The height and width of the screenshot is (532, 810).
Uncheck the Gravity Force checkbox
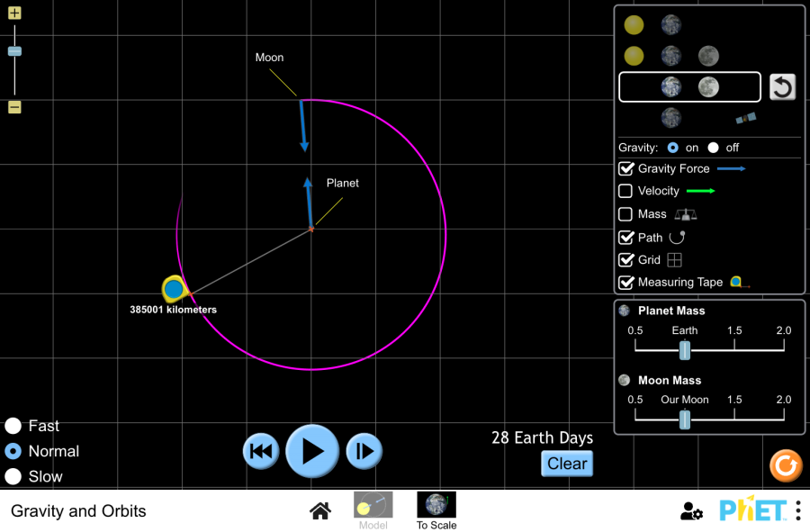[x=625, y=168]
